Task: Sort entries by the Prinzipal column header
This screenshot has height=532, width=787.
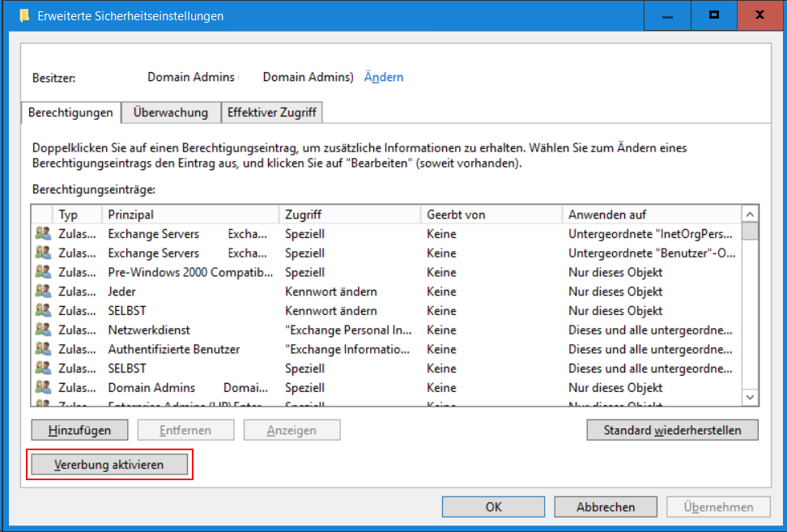Action: pyautogui.click(x=190, y=215)
